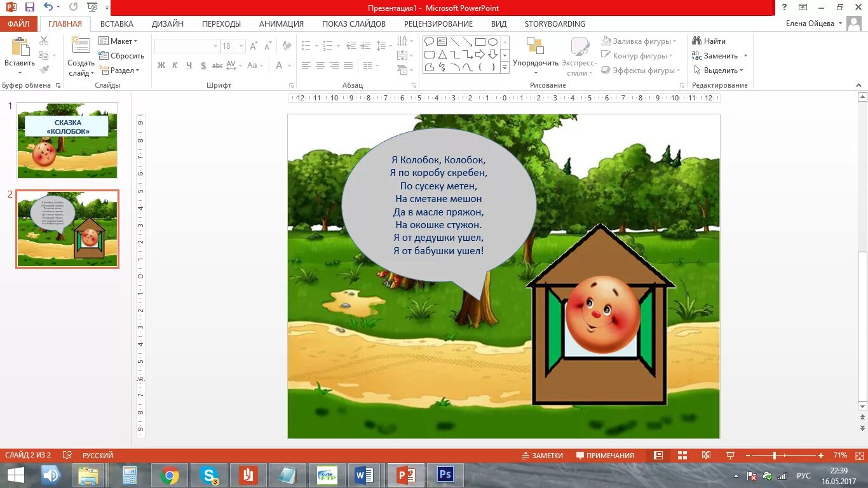Open the ФАЙЛ file tab
This screenshot has height=488, width=868.
[x=19, y=24]
